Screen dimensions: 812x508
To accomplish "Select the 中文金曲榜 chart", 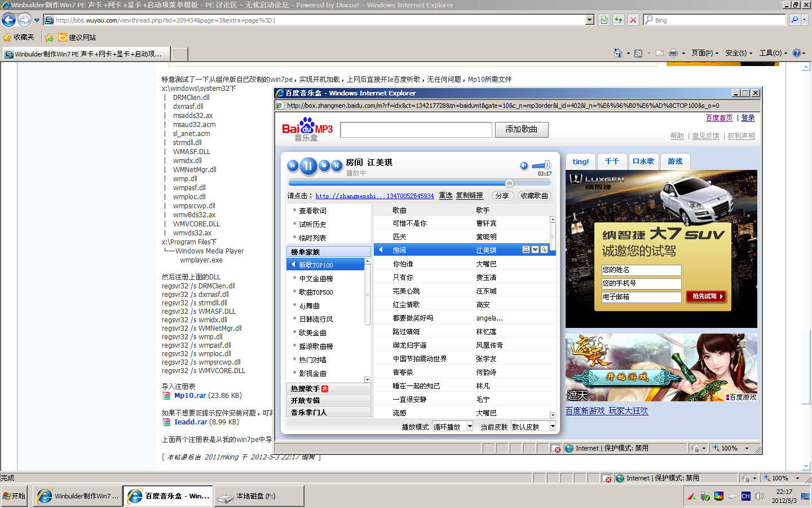I will click(316, 278).
